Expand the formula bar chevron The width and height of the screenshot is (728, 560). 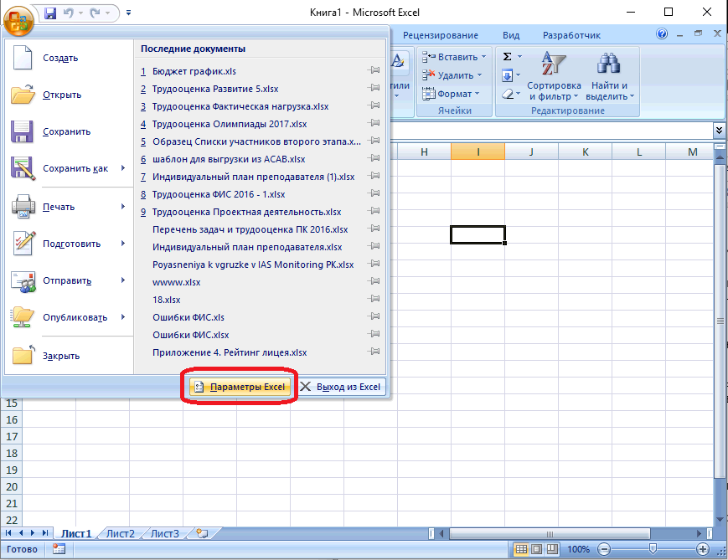tap(719, 131)
